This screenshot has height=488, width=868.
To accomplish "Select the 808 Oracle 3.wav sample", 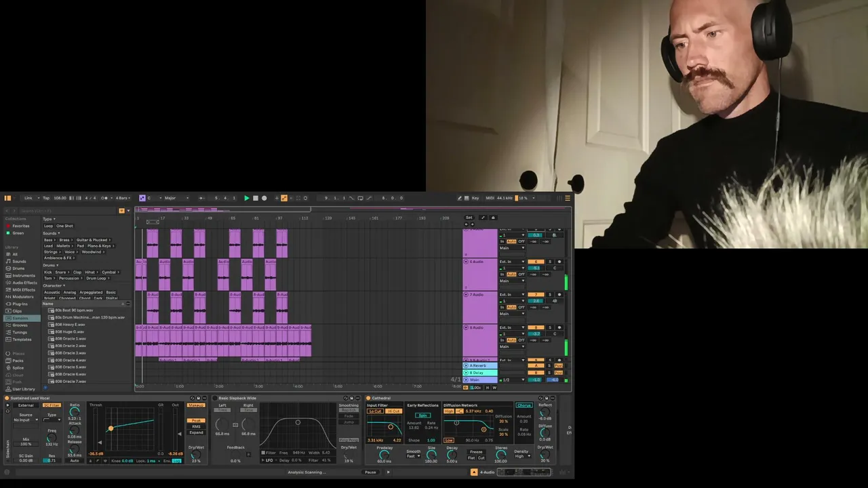I will (71, 353).
